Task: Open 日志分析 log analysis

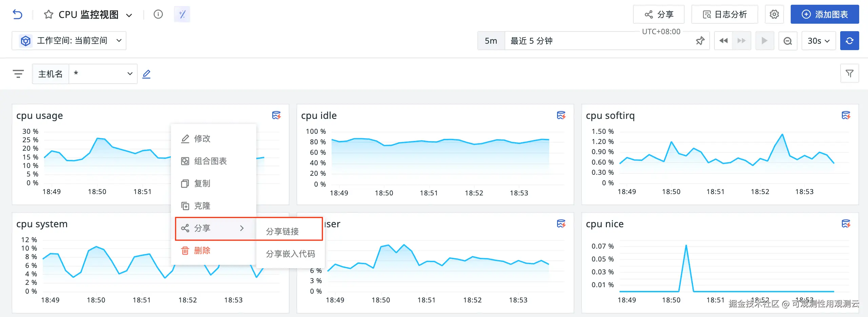Action: [x=725, y=15]
